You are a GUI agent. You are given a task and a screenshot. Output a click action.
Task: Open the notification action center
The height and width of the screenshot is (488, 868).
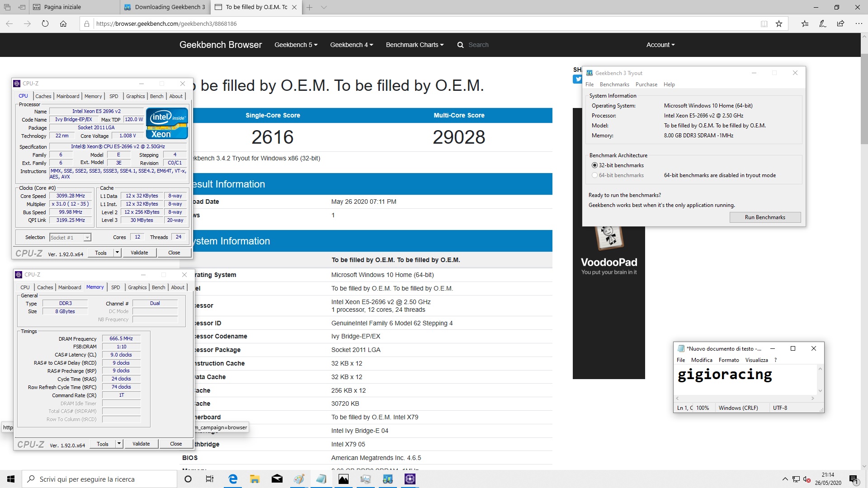tap(854, 479)
